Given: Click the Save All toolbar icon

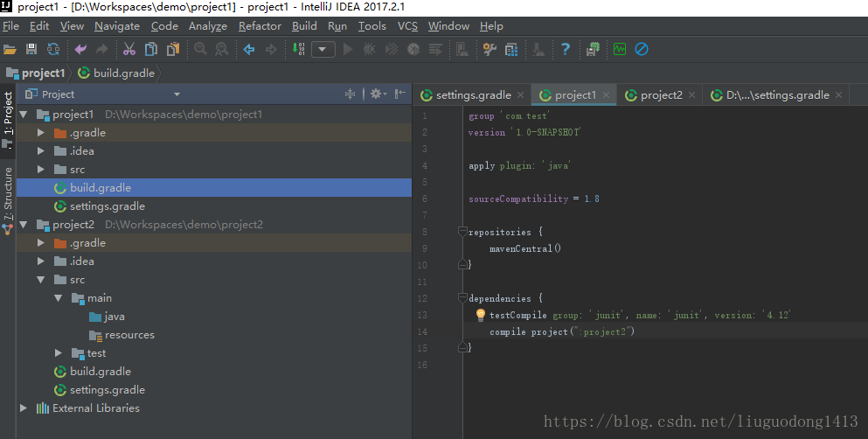Looking at the screenshot, I should tap(31, 49).
